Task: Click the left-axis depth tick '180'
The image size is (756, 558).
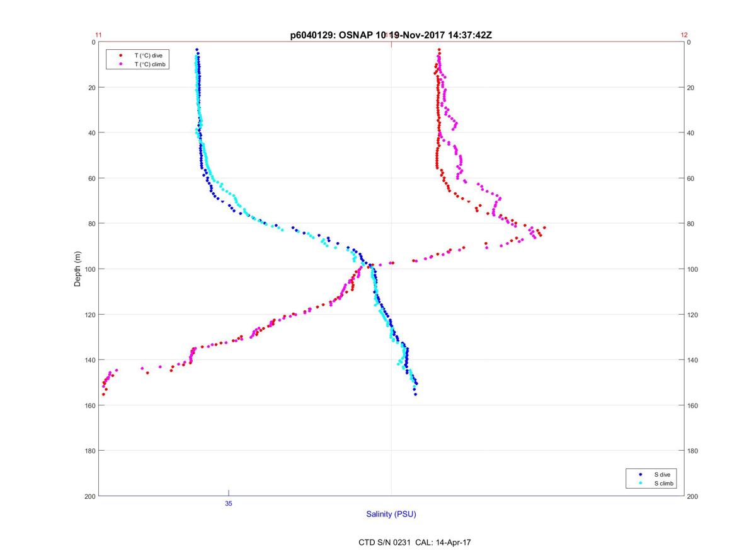Action: pos(90,451)
